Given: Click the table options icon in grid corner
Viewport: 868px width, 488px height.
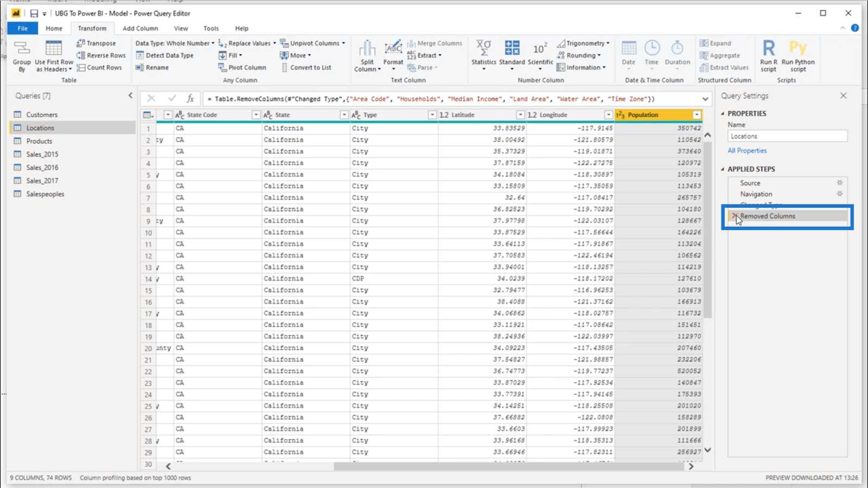Looking at the screenshot, I should (148, 115).
